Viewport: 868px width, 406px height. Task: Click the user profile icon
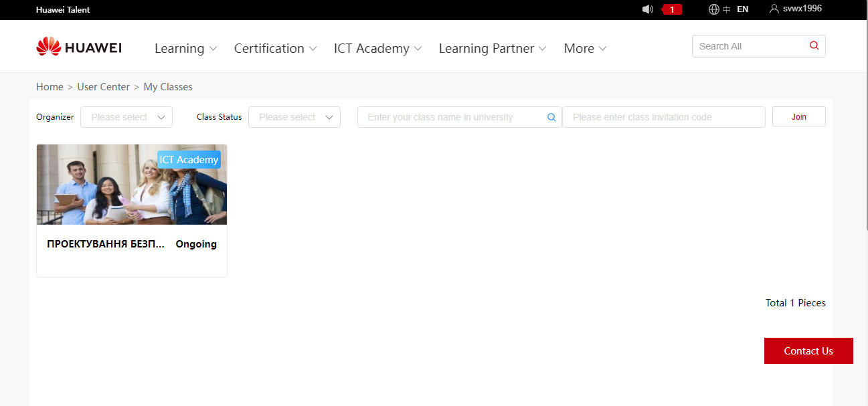pyautogui.click(x=774, y=9)
